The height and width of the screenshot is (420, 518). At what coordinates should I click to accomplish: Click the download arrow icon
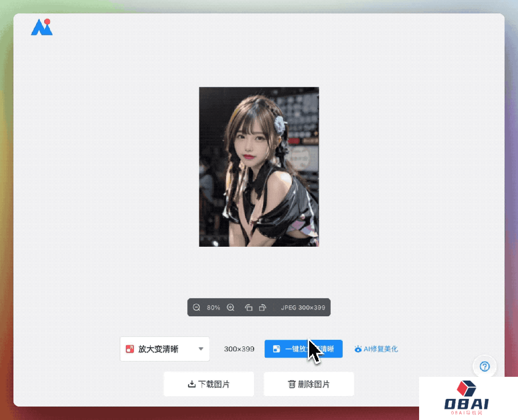pos(191,384)
